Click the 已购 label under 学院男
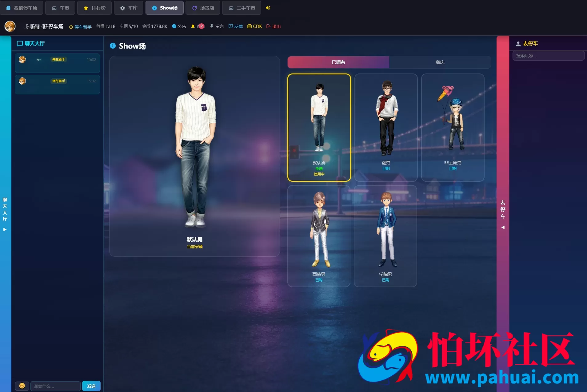 point(385,280)
